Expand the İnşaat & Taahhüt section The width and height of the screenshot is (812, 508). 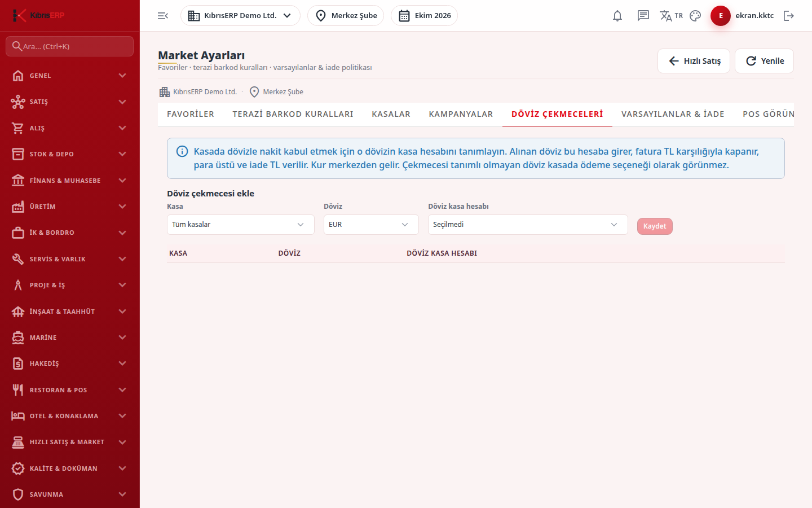[x=70, y=312]
